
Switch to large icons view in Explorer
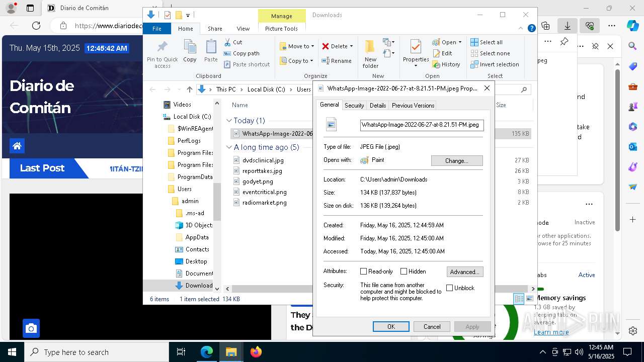tap(529, 299)
